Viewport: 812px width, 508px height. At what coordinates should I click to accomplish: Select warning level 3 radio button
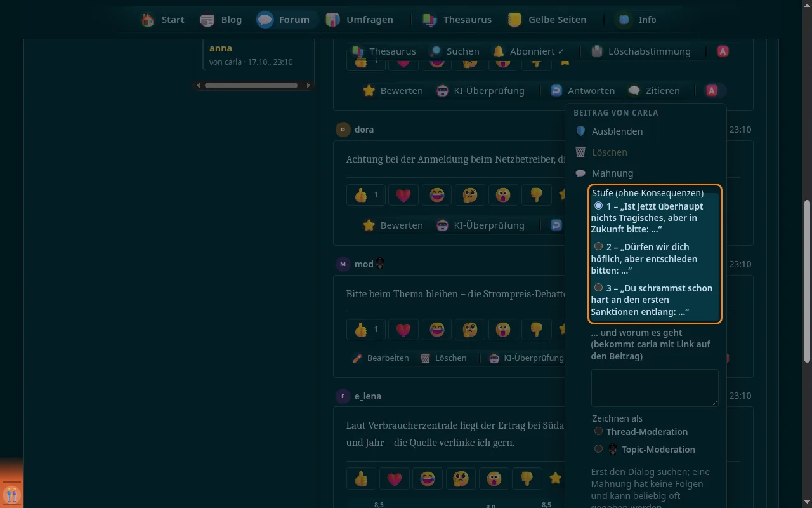tap(598, 288)
